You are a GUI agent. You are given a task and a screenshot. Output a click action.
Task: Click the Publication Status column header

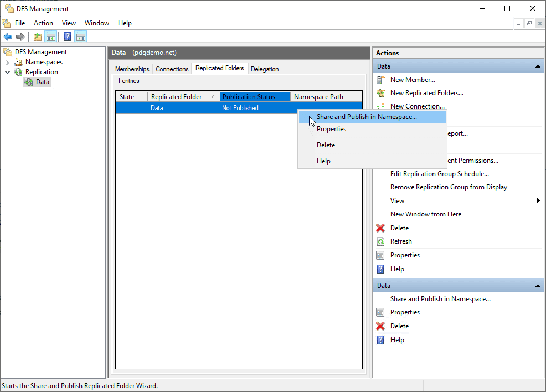click(255, 97)
